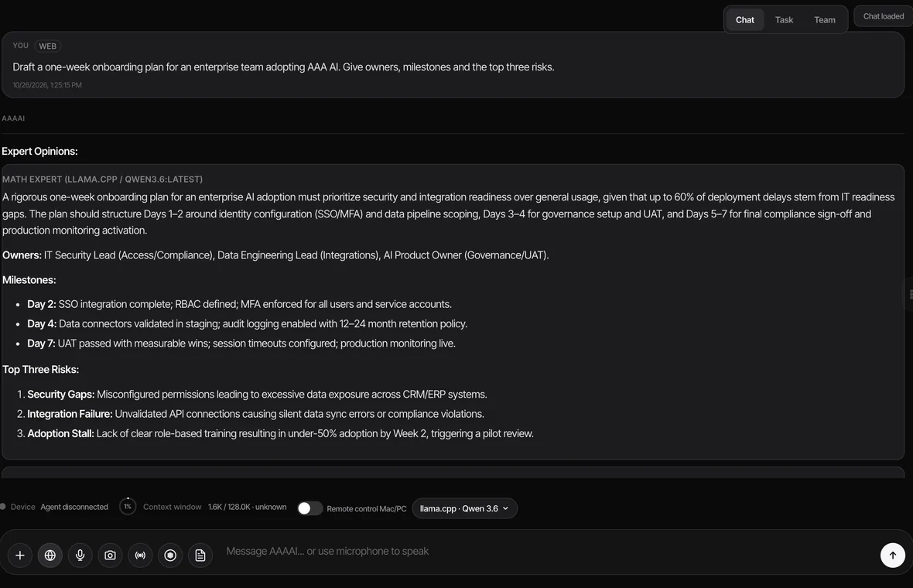Click the message timestamp 10/26/2026, 1:25:15 PM

[x=47, y=85]
